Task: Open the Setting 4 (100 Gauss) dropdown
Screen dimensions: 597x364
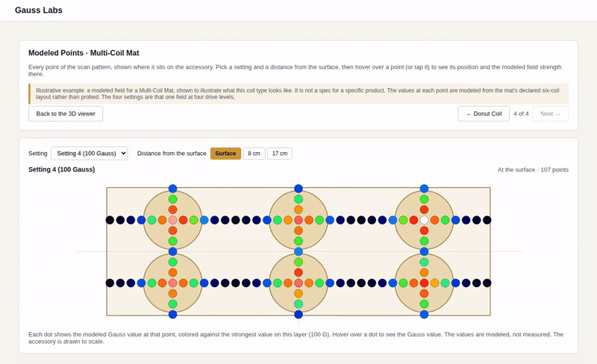Action: tap(90, 154)
